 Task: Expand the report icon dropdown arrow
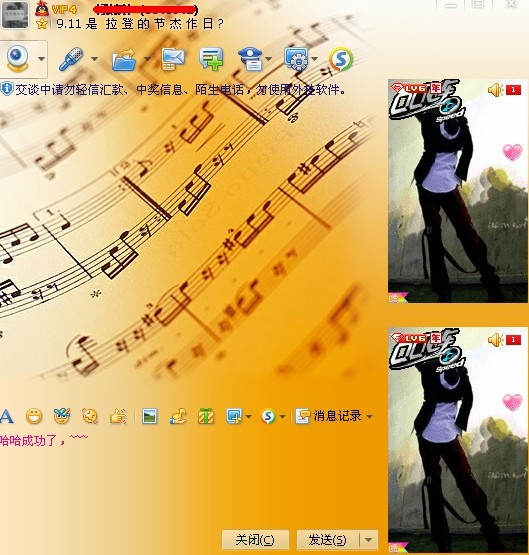point(269,59)
